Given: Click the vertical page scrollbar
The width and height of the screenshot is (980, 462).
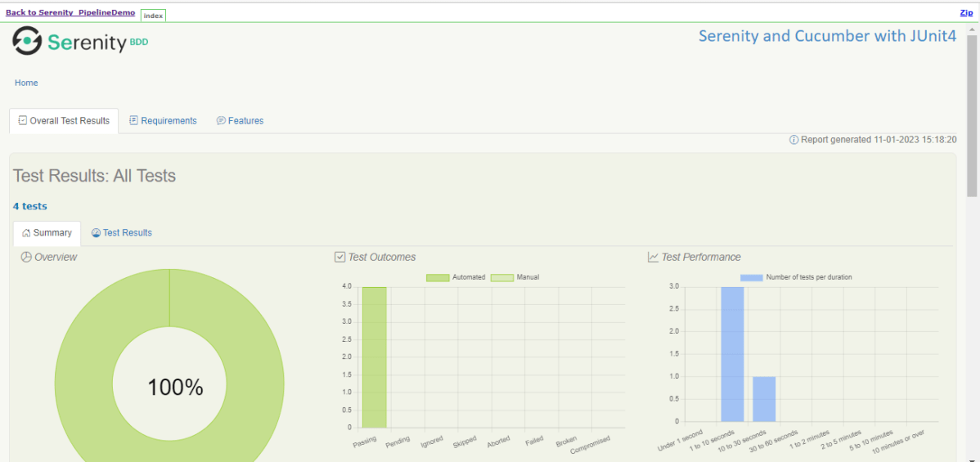Looking at the screenshot, I should click(x=972, y=114).
